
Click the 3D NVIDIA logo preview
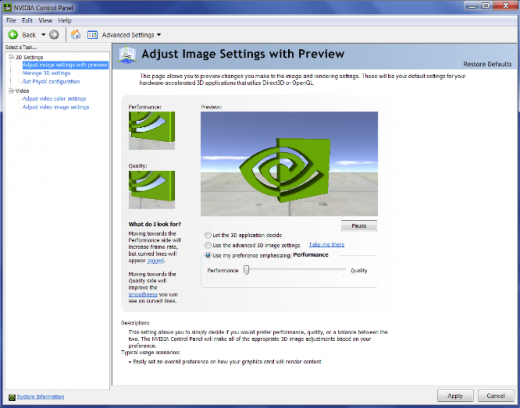click(289, 164)
